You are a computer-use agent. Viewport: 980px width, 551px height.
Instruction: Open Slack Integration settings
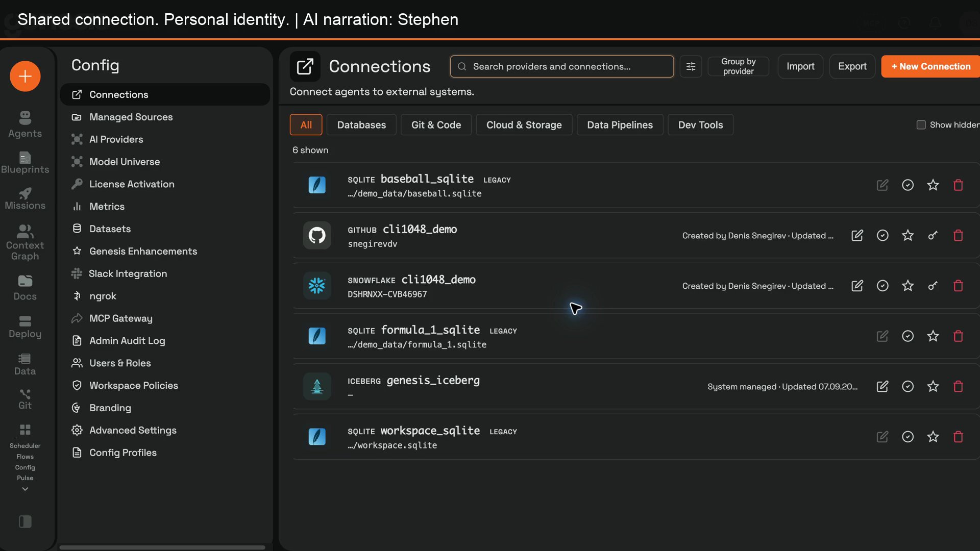click(x=165, y=273)
